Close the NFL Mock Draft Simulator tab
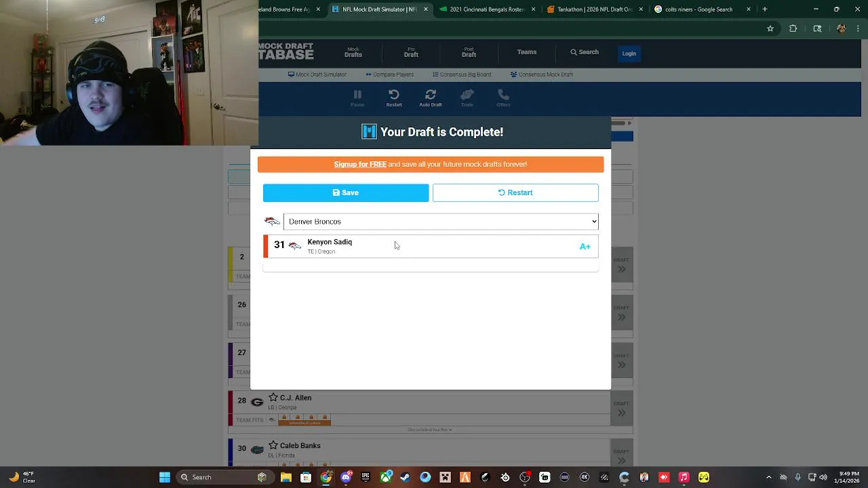The width and height of the screenshot is (868, 488). [426, 9]
